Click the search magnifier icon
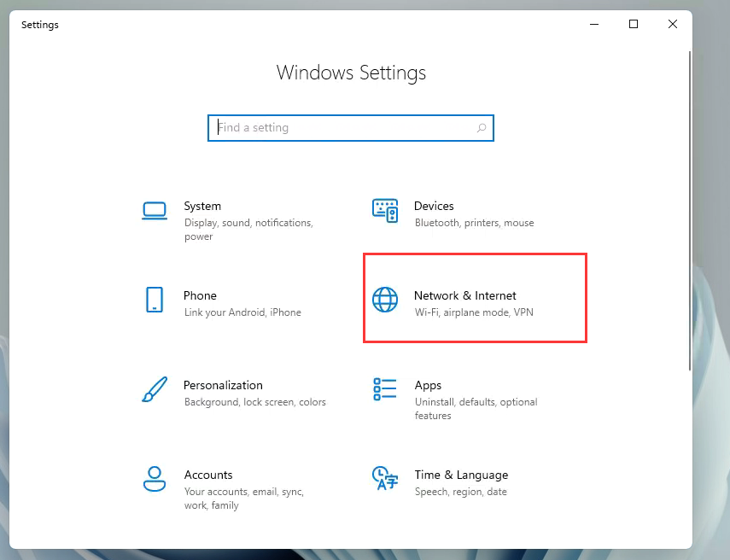Viewport: 730px width, 560px height. tap(481, 127)
